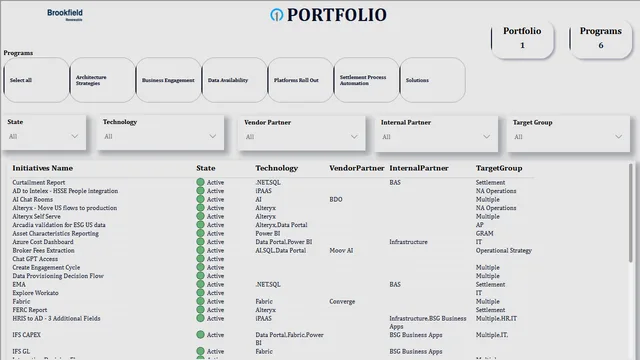Select the Curtailment Report row name

(x=39, y=182)
